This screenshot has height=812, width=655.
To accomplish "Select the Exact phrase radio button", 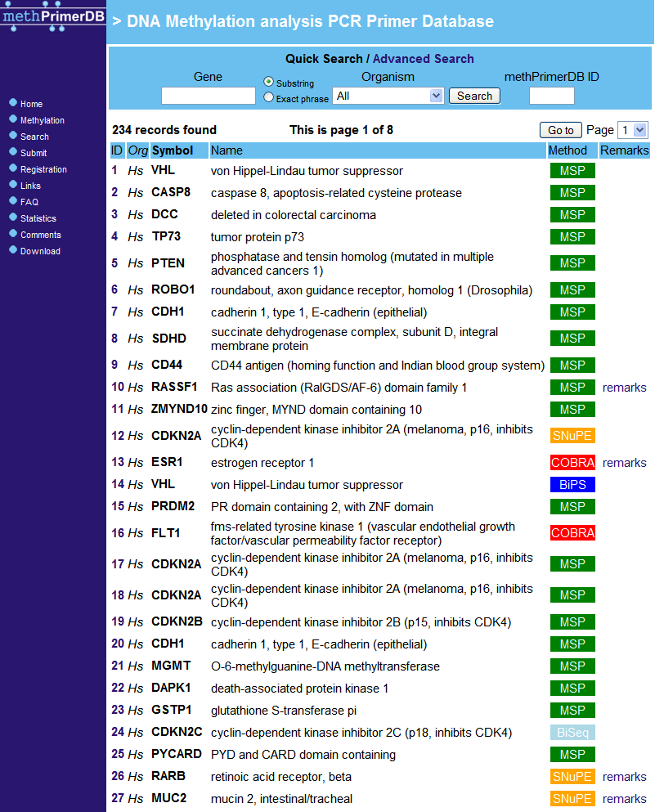I will pyautogui.click(x=268, y=97).
